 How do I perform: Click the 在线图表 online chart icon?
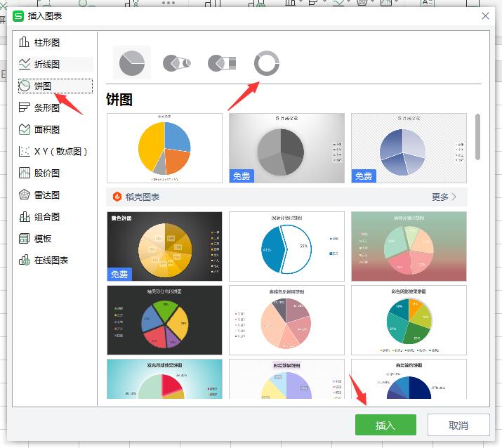25,260
